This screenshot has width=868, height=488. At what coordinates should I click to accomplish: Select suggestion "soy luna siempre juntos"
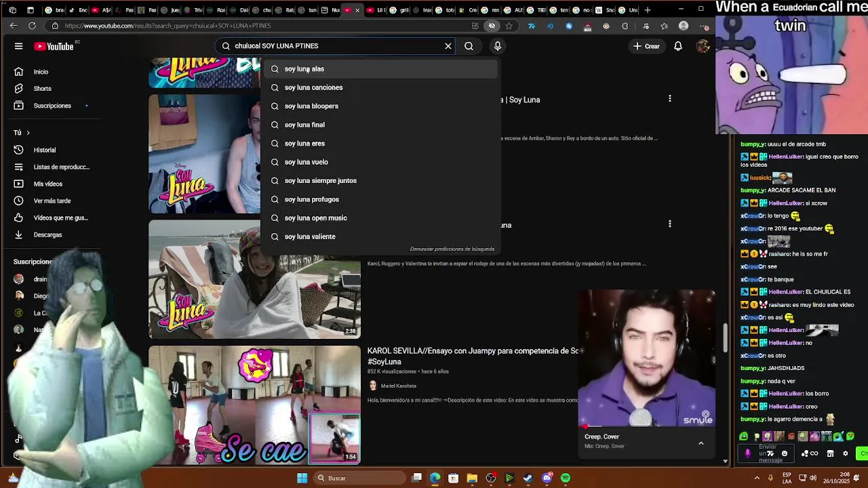(x=380, y=180)
